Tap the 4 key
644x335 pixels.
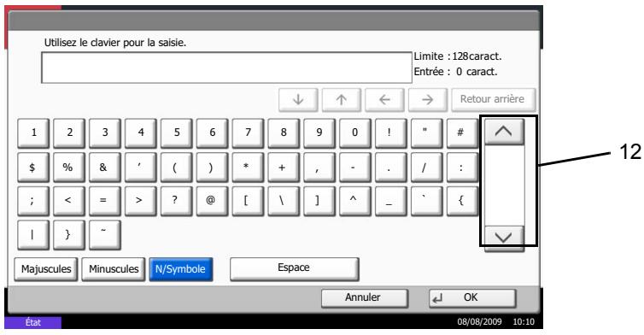point(140,133)
